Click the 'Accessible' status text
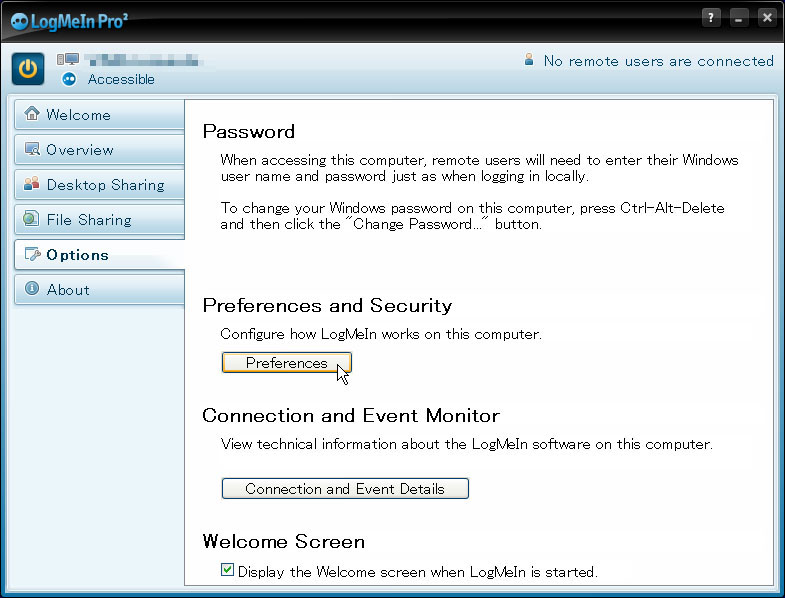Screen dimensions: 785x598 click(x=121, y=79)
